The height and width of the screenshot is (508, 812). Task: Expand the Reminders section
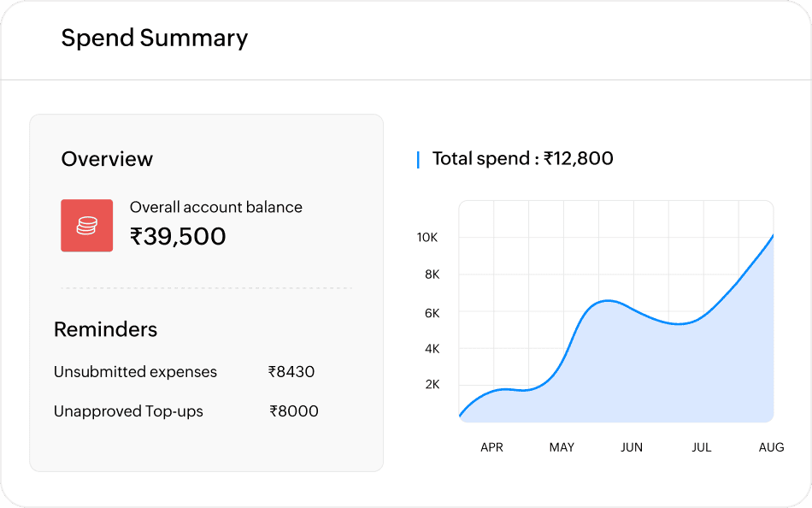(105, 329)
